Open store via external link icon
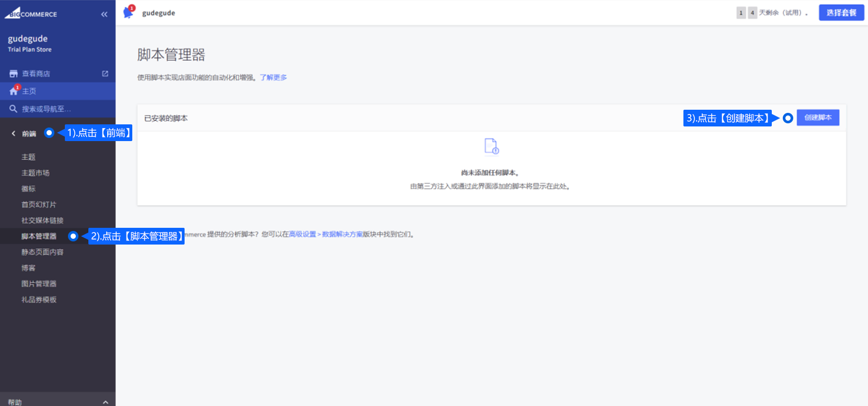The image size is (868, 406). [x=105, y=74]
